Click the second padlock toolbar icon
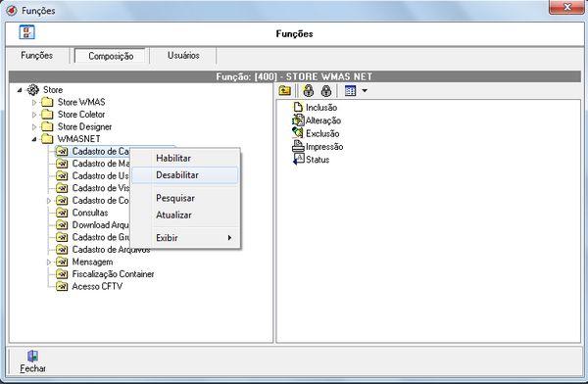This screenshot has width=588, height=384. click(326, 90)
